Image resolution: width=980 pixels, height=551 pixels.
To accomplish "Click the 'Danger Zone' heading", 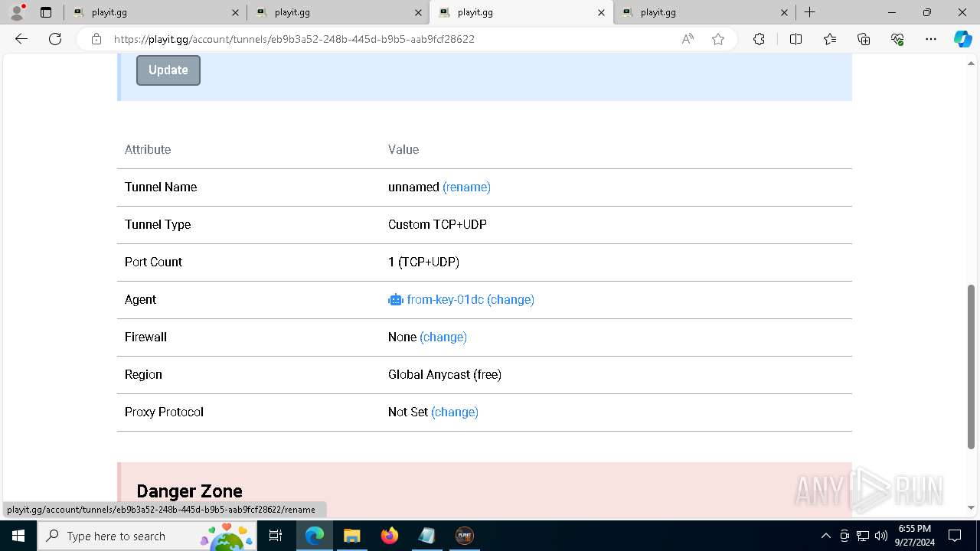I will [x=189, y=491].
